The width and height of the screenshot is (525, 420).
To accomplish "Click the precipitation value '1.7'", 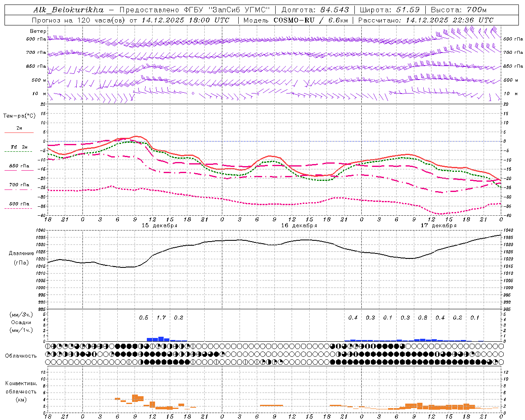I will click(161, 317).
